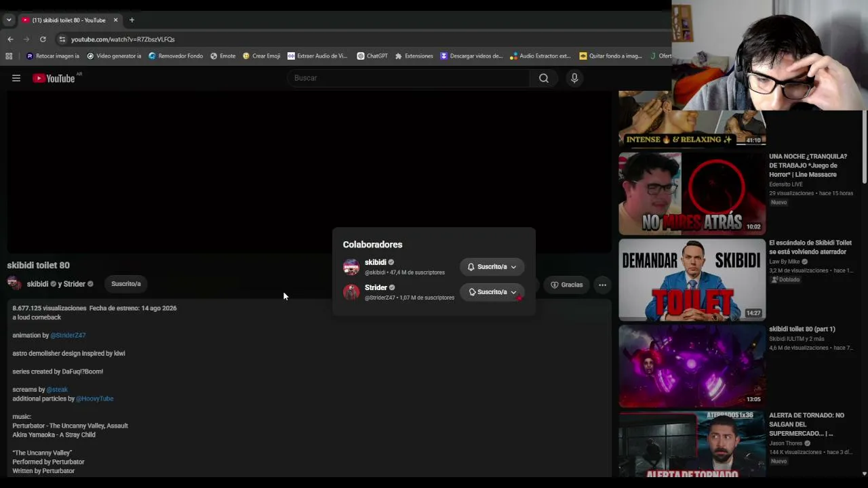Open the Chrome apps grid icon

click(x=9, y=56)
